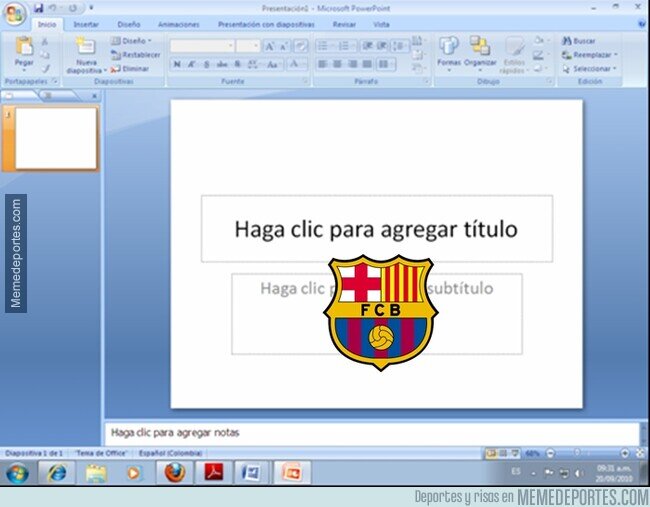This screenshot has height=507, width=650.
Task: Click the Windows Start button
Action: (x=17, y=472)
